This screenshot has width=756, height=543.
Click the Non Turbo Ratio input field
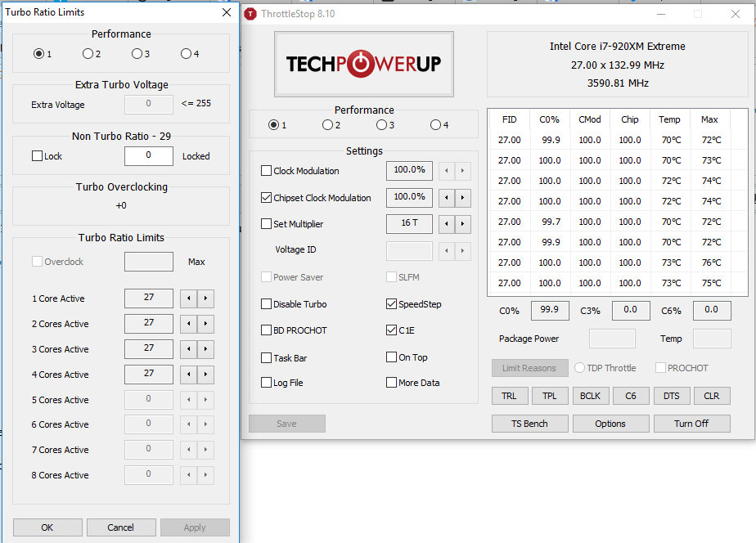(149, 156)
